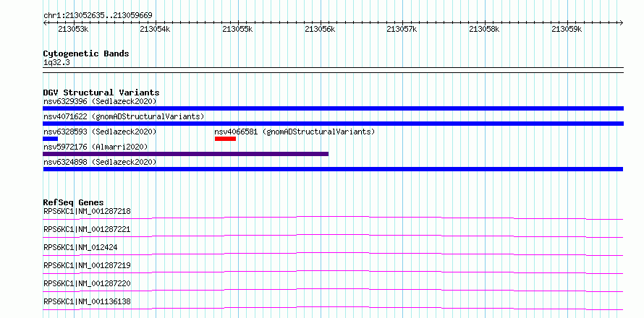Click the RPS6KC1|NM_001287220 transcript label

pyautogui.click(x=87, y=283)
